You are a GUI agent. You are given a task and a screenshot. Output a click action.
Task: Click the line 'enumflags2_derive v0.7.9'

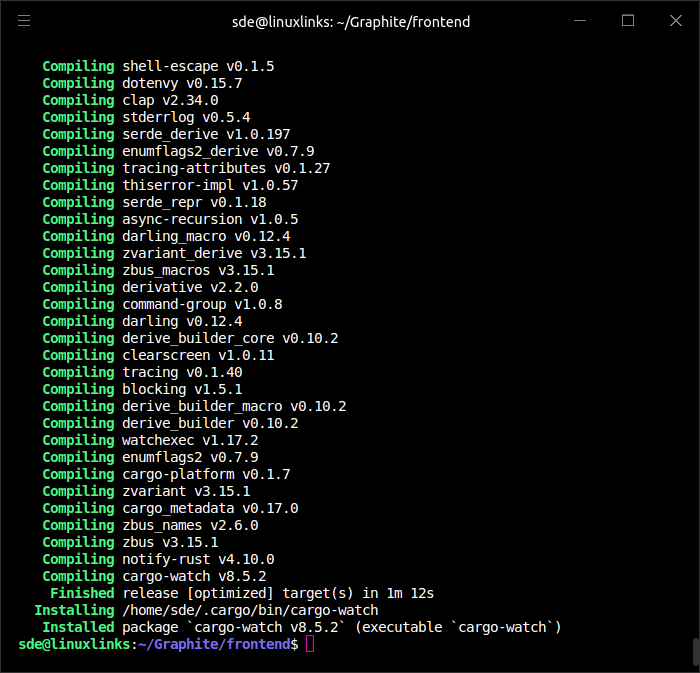click(218, 151)
